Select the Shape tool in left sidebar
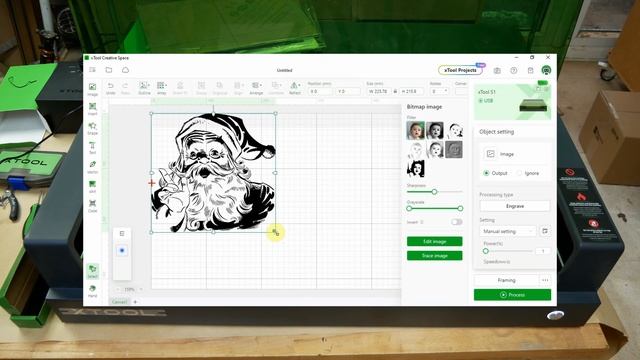The width and height of the screenshot is (640, 360). click(93, 128)
